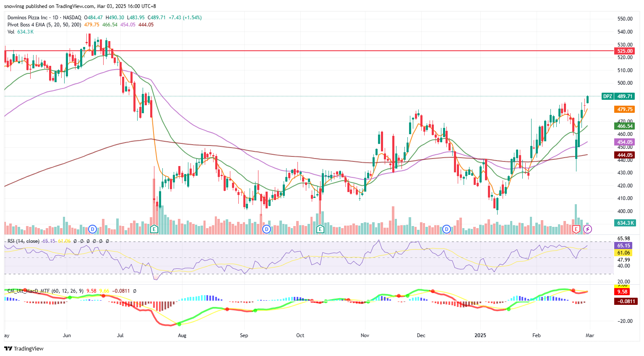Select the orange 479.75 EMA price label
This screenshot has height=356, width=644.
coord(625,109)
